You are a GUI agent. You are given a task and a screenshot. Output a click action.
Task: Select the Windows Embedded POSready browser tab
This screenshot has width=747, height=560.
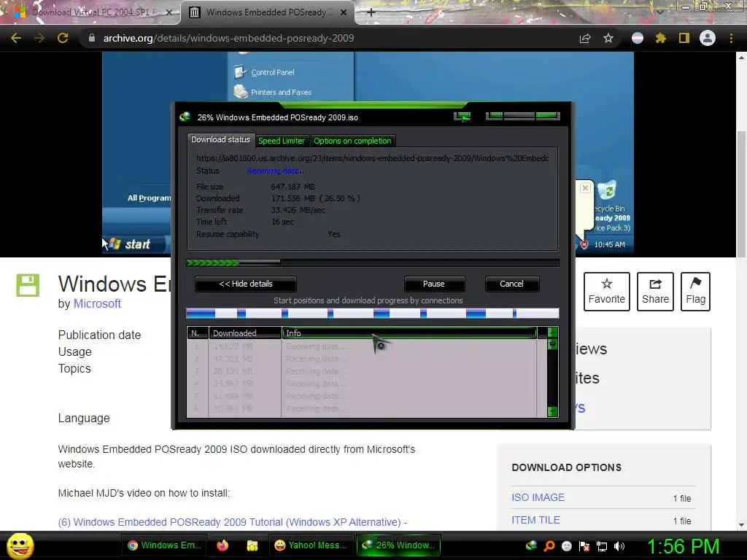tap(267, 12)
